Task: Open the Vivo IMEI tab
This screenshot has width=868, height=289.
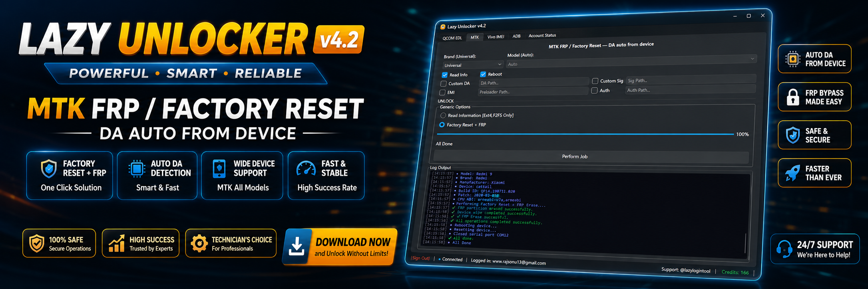Action: tap(496, 37)
